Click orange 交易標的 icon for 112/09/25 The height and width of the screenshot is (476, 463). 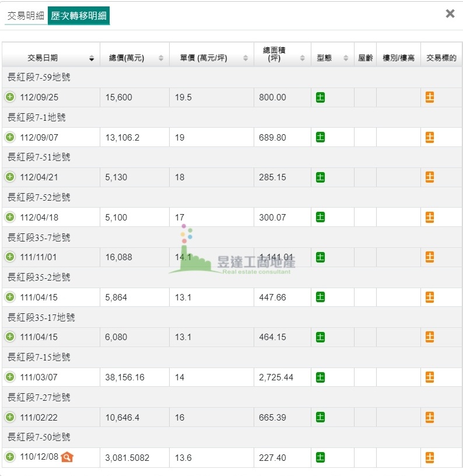point(430,97)
